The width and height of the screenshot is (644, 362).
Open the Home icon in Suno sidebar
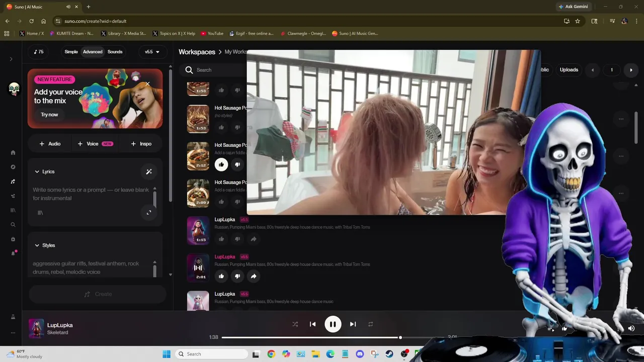click(x=13, y=152)
